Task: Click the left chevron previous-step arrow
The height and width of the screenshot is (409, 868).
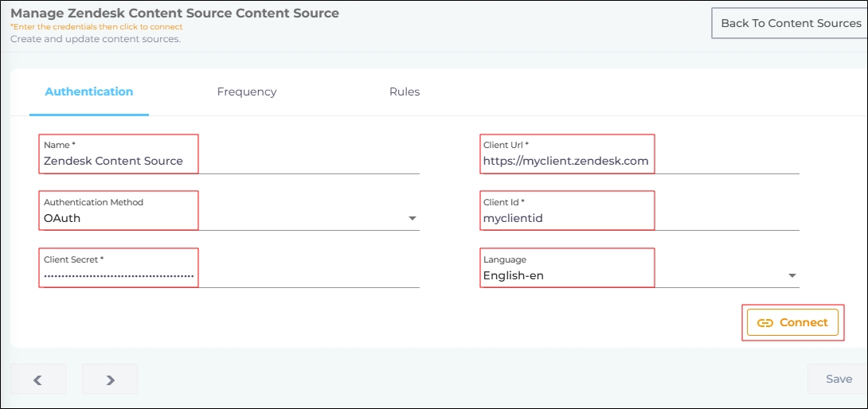Action: (37, 380)
